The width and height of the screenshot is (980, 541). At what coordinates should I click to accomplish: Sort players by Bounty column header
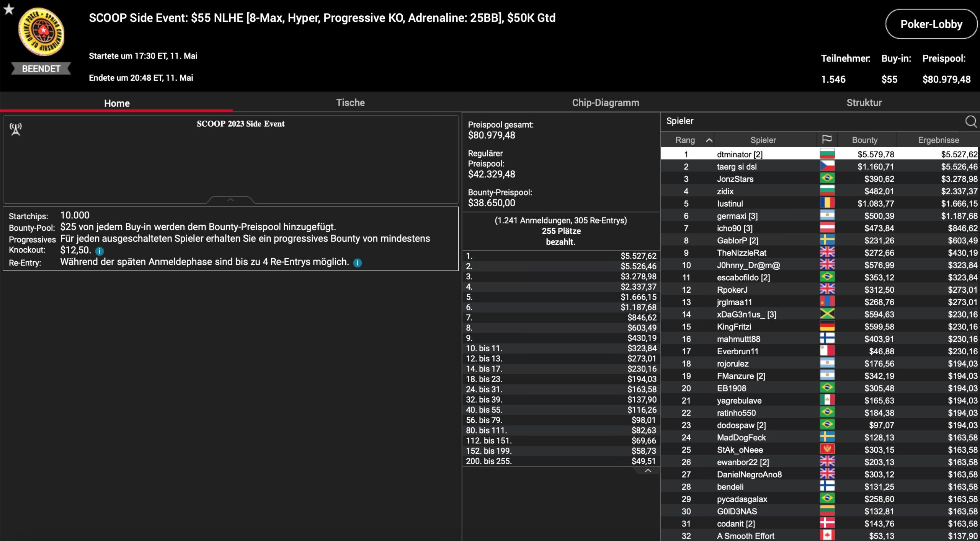pyautogui.click(x=864, y=140)
